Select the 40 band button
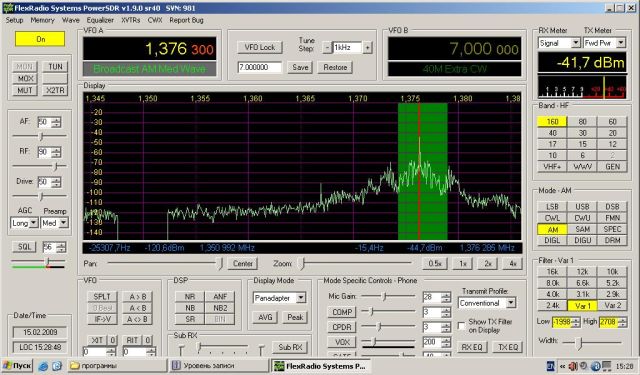 (552, 133)
